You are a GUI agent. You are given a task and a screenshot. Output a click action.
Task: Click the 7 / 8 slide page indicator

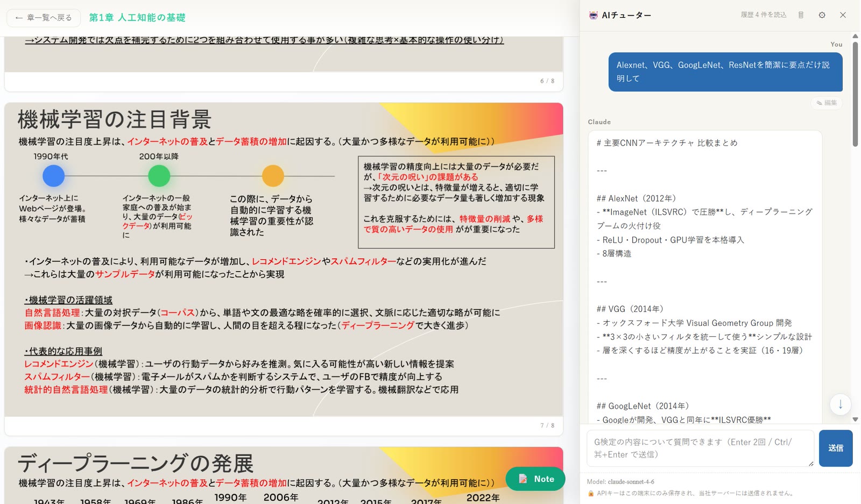[x=547, y=425]
